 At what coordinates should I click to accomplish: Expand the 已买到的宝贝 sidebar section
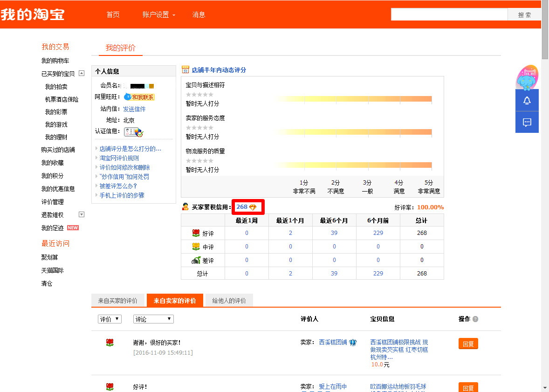[x=82, y=73]
